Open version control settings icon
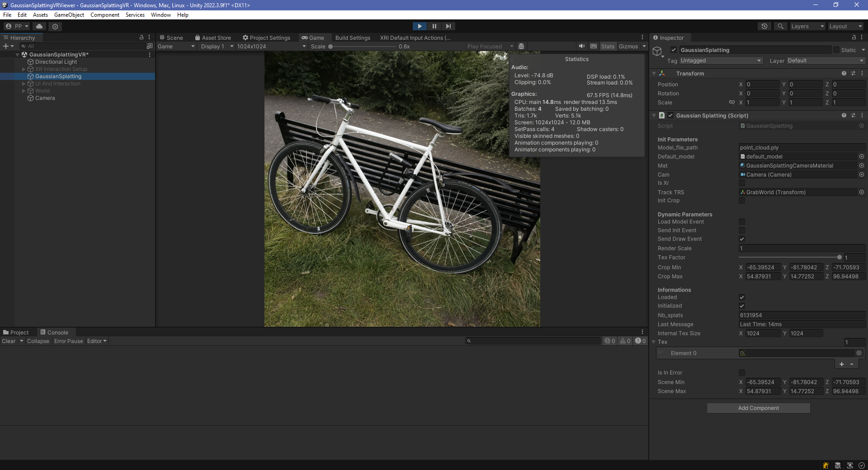 click(x=55, y=26)
